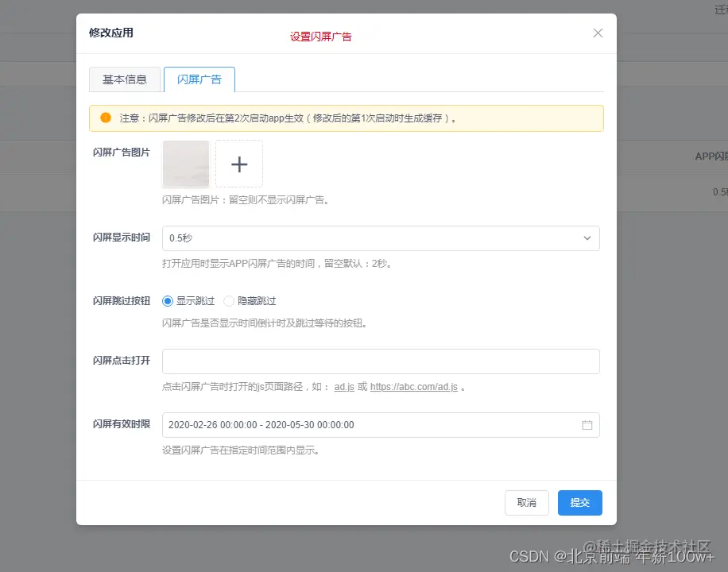Expand the splash duration combo box
This screenshot has width=728, height=572.
[380, 238]
